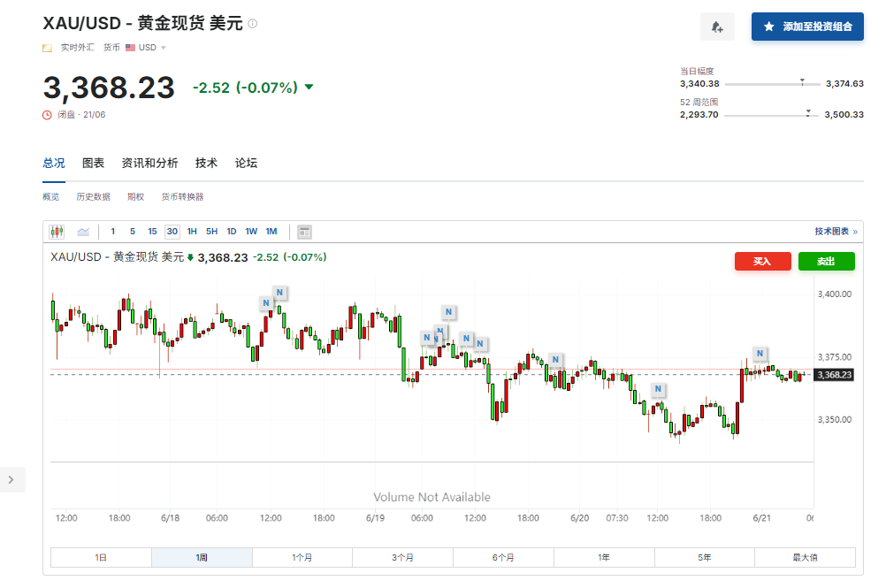Switch to the 技术 tab
This screenshot has height=588, width=886.
[206, 163]
